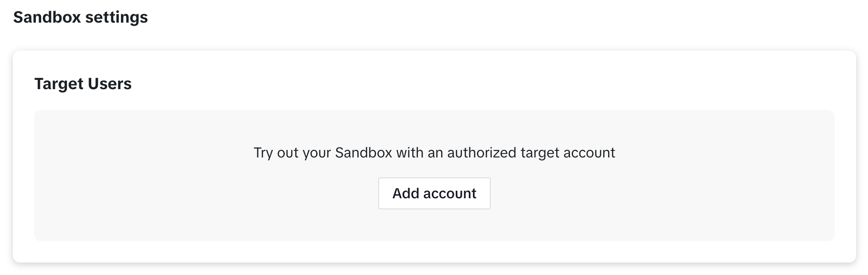Open the account authorization via Add account
The height and width of the screenshot is (275, 868).
tap(434, 193)
